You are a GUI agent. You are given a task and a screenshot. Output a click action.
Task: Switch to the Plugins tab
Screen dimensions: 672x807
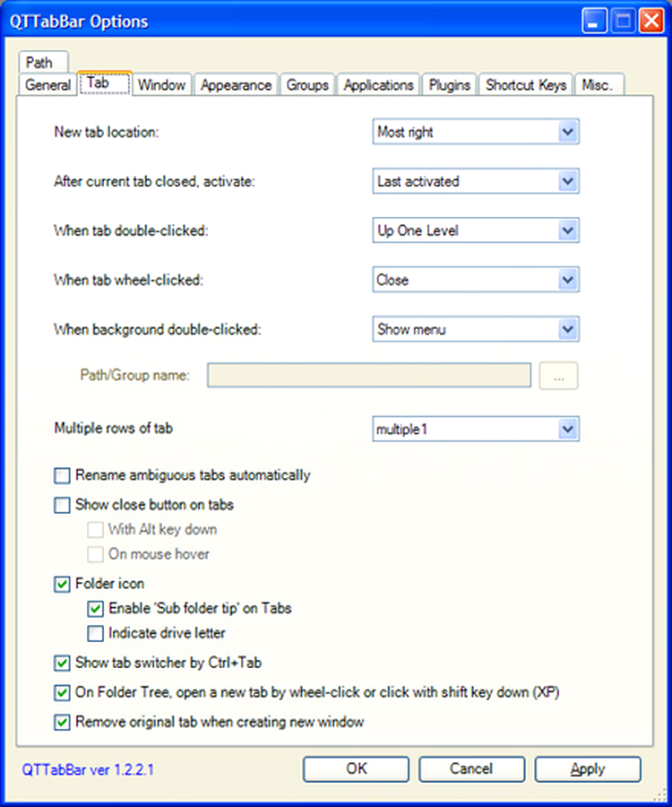click(x=450, y=85)
